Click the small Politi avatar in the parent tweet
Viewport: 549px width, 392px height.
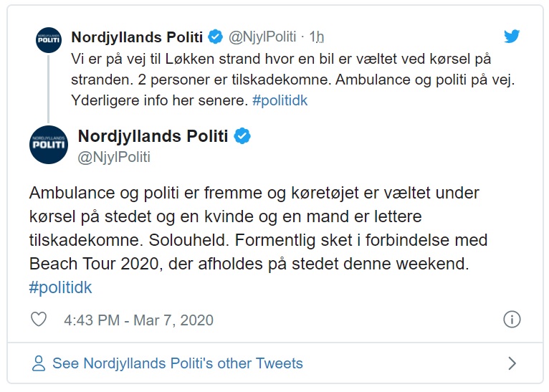coord(49,40)
